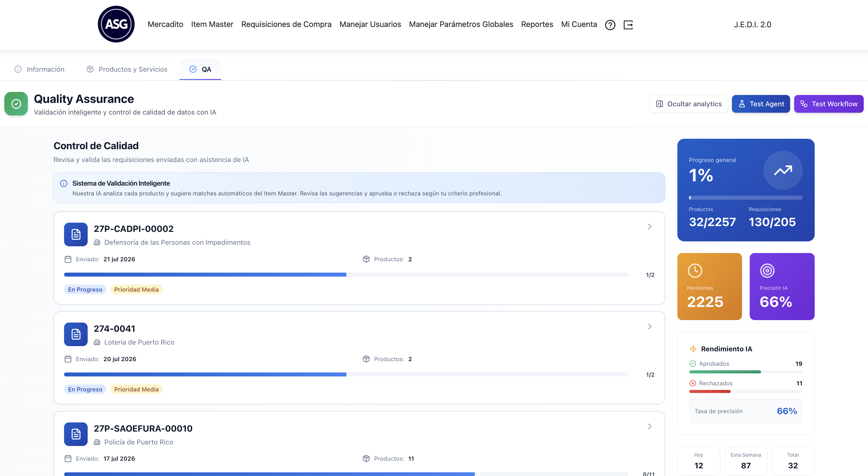Click building icon beside Defensoría de las Personas

[97, 242]
